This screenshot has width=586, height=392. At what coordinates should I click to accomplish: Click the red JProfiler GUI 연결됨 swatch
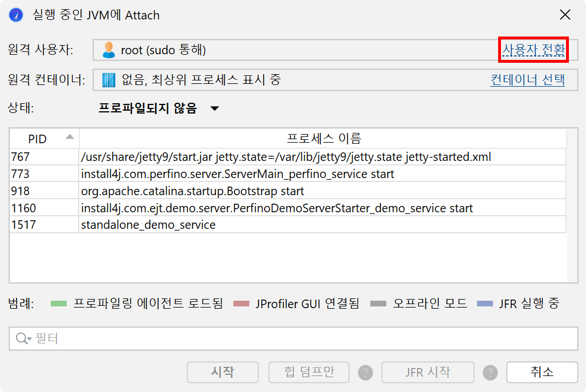241,304
